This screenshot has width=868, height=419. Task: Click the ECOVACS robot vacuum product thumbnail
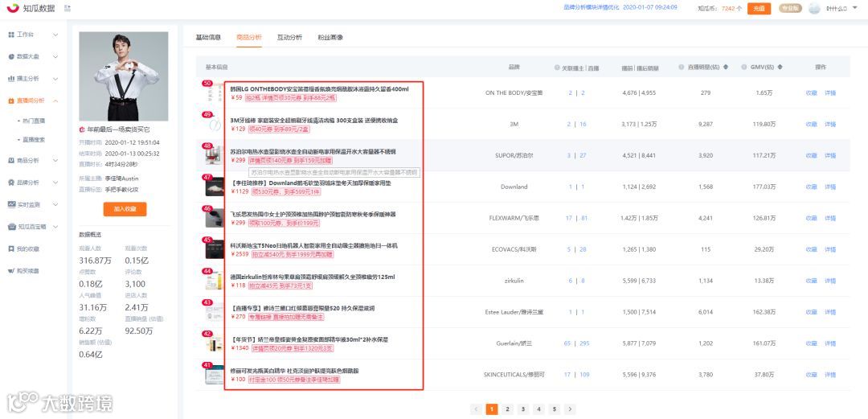(x=215, y=249)
